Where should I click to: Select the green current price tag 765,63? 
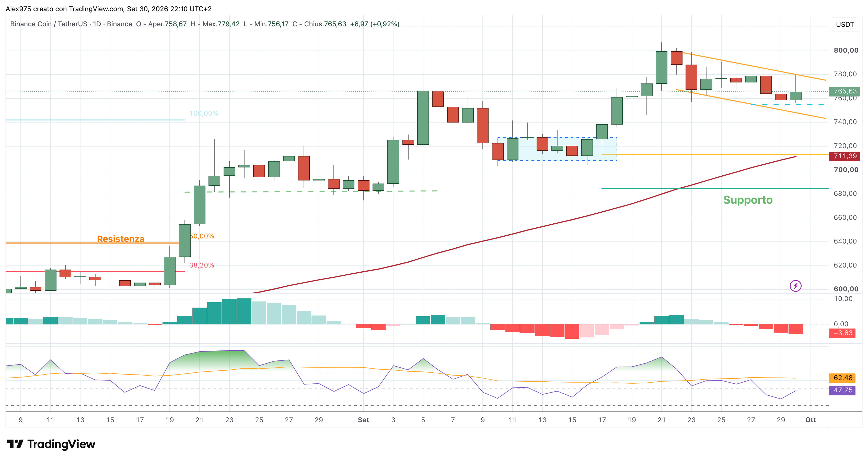coord(845,91)
